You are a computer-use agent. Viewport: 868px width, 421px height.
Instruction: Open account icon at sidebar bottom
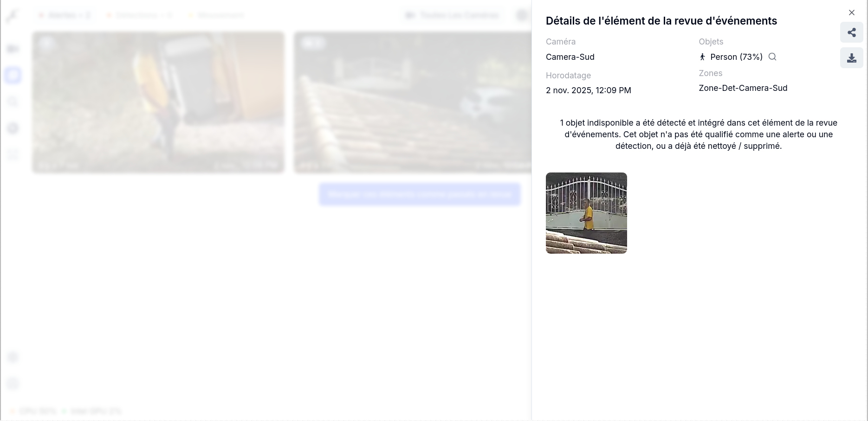13,383
